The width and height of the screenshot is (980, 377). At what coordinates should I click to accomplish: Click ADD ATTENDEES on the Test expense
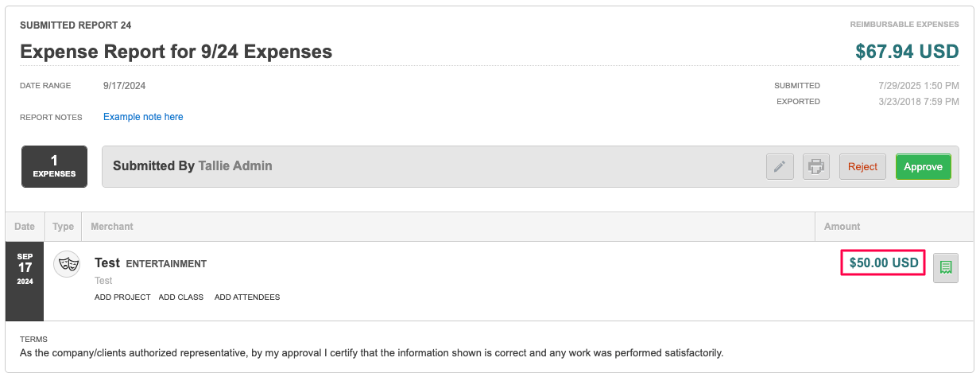coord(247,297)
